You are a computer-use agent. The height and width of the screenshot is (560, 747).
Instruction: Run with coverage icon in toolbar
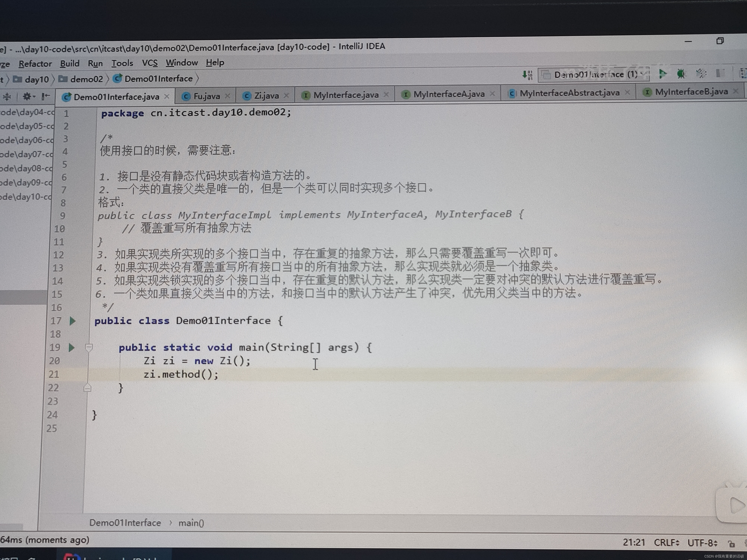point(701,73)
